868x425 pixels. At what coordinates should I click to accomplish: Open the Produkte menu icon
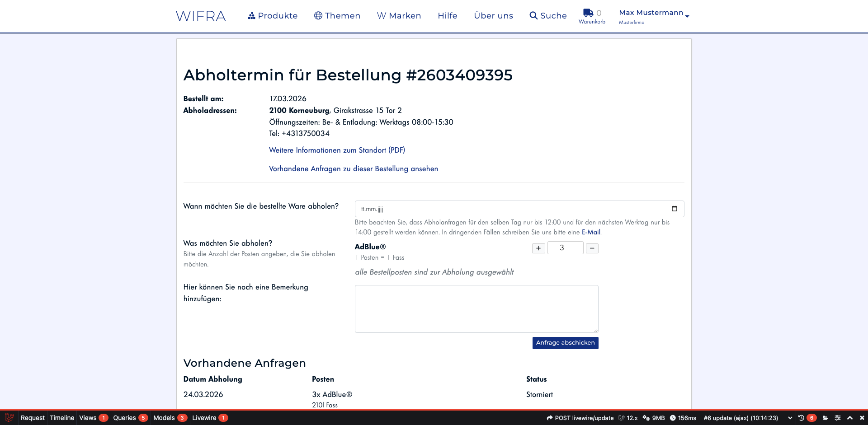coord(251,15)
